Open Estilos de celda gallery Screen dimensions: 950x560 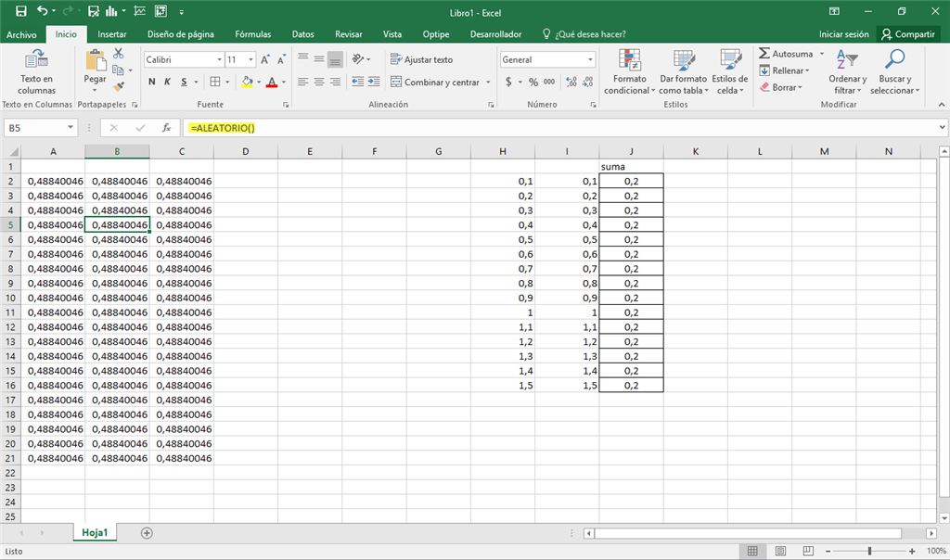coord(729,72)
